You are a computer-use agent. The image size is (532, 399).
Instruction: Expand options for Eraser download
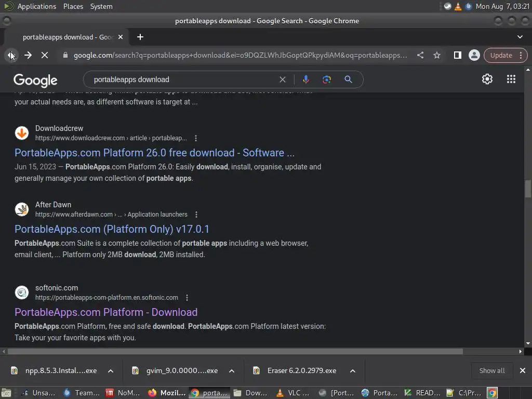(353, 371)
